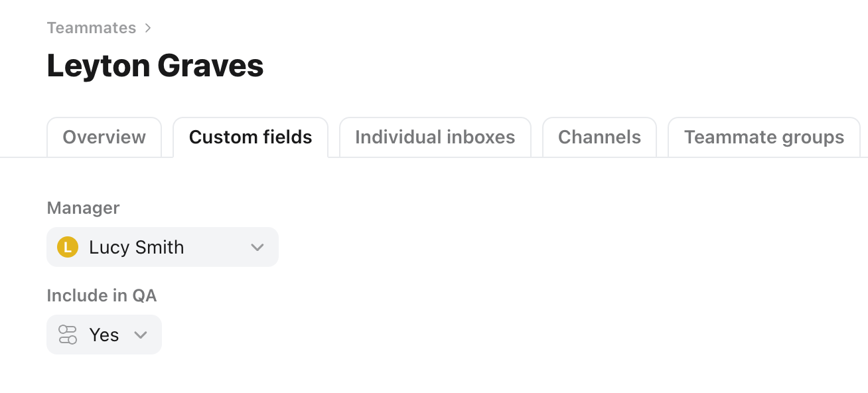Select the Custom fields tab
This screenshot has height=393, width=868.
coord(250,137)
